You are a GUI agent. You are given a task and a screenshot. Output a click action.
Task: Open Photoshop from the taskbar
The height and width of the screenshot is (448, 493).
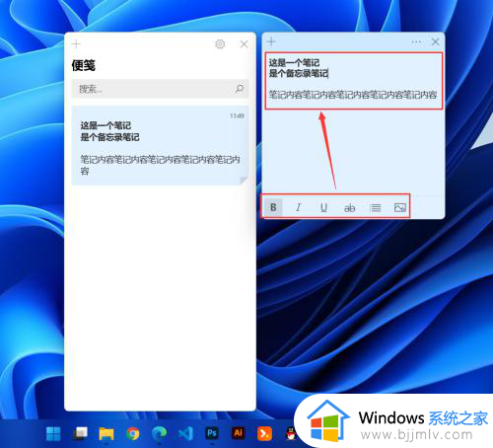pyautogui.click(x=212, y=433)
